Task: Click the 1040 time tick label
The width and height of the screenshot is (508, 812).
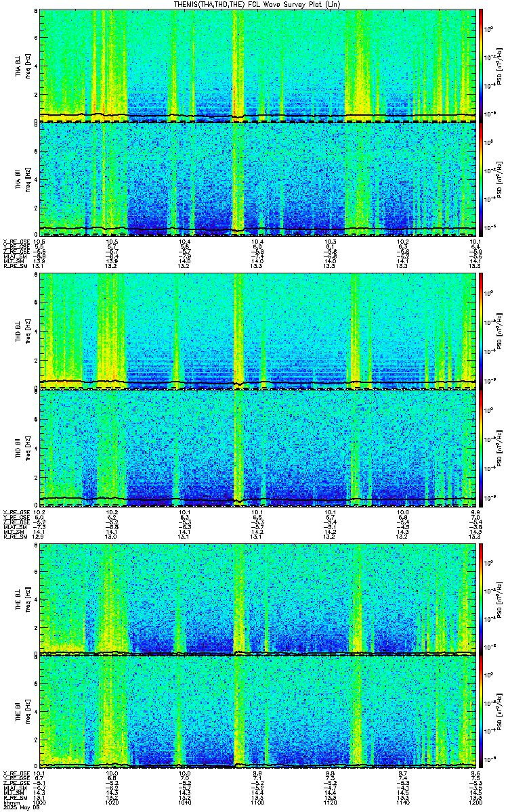Action: point(184,803)
